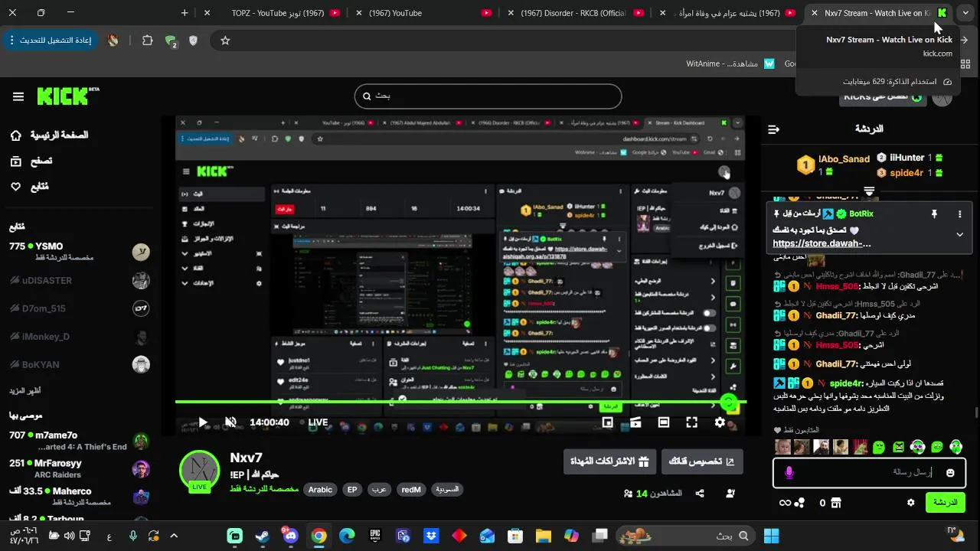Select the عرب tag
The image size is (980, 551).
click(379, 490)
